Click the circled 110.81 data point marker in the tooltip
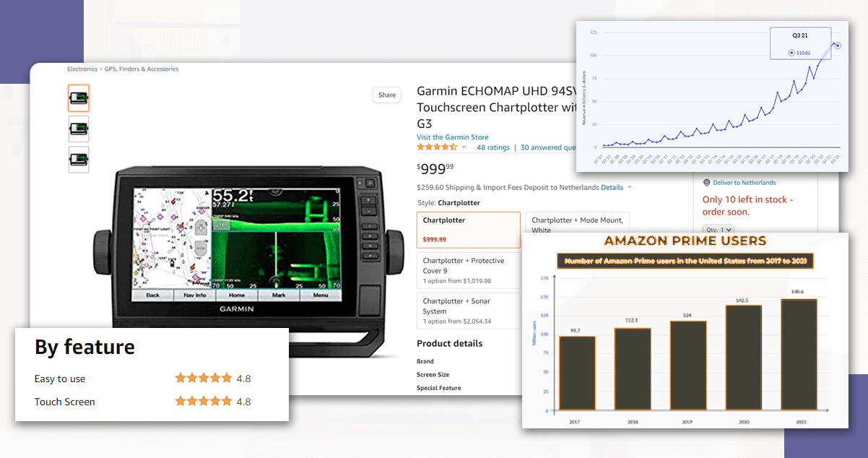Screen dimensions: 868x458 click(791, 53)
